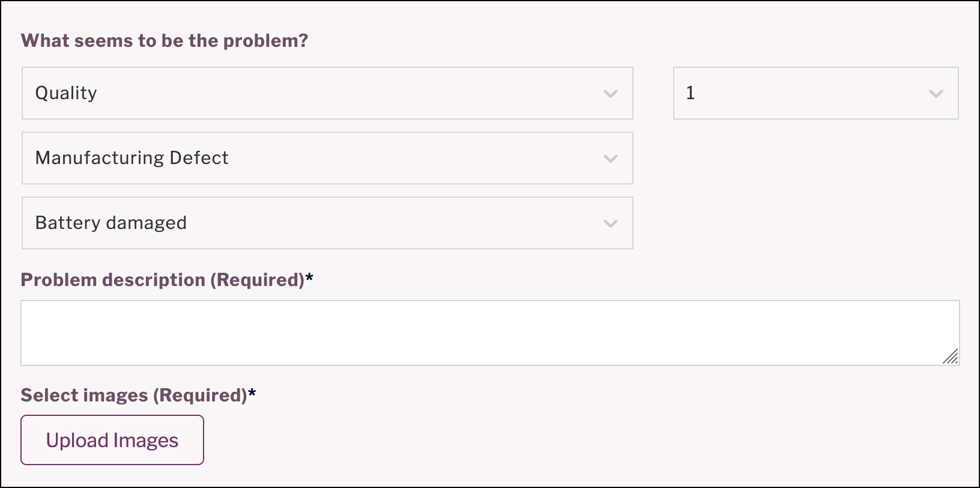
Task: Click the Manufacturing Defect chevron arrow
Action: click(x=611, y=158)
